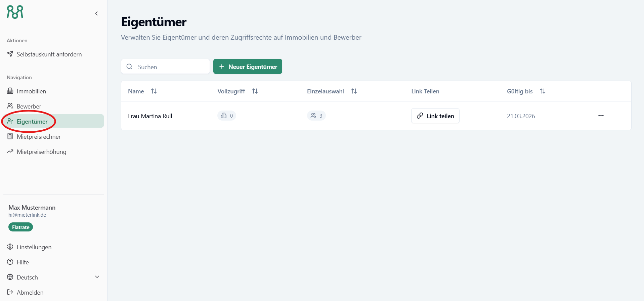Go to Immobilien page
Viewport: 644px width, 301px height.
point(31,91)
